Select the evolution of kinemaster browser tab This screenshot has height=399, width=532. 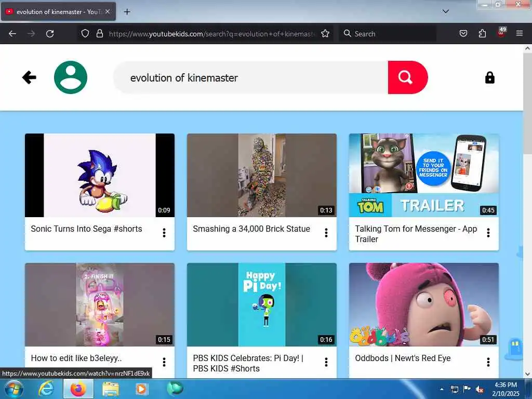[x=58, y=11]
